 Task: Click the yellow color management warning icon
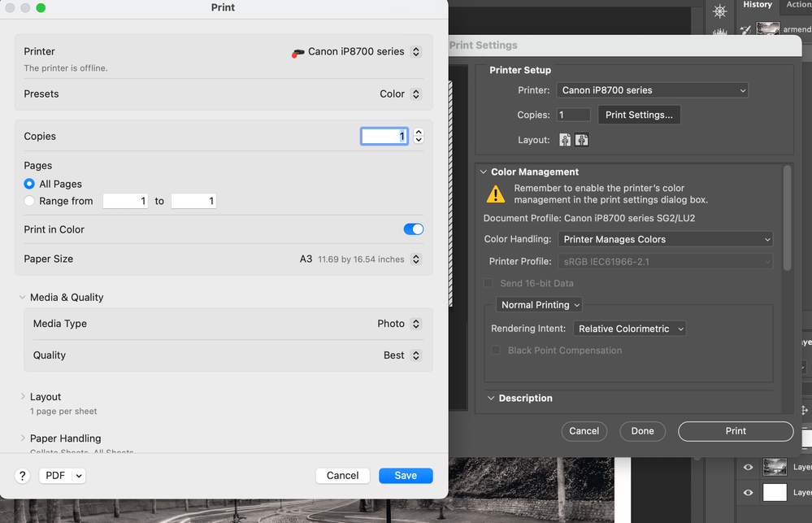pyautogui.click(x=496, y=194)
